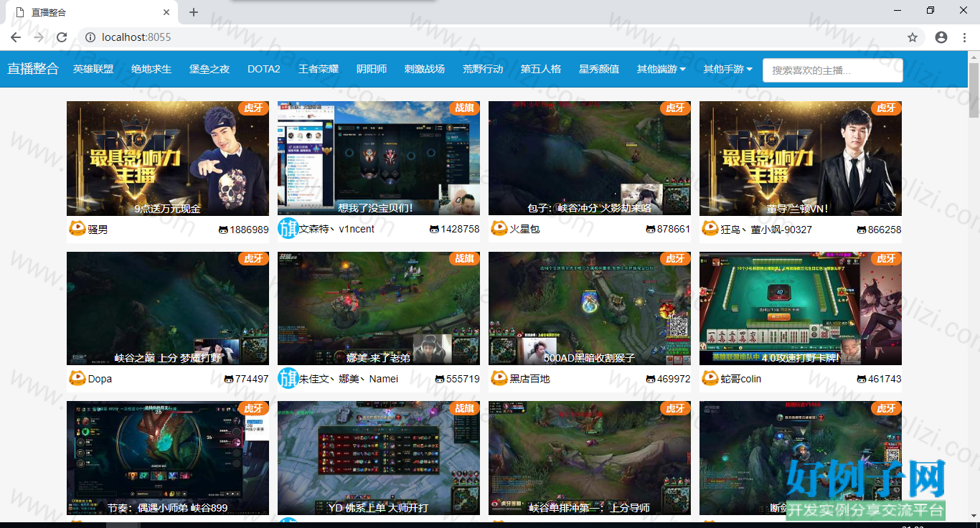Click the viewer count 866258
980x528 pixels.
[885, 230]
